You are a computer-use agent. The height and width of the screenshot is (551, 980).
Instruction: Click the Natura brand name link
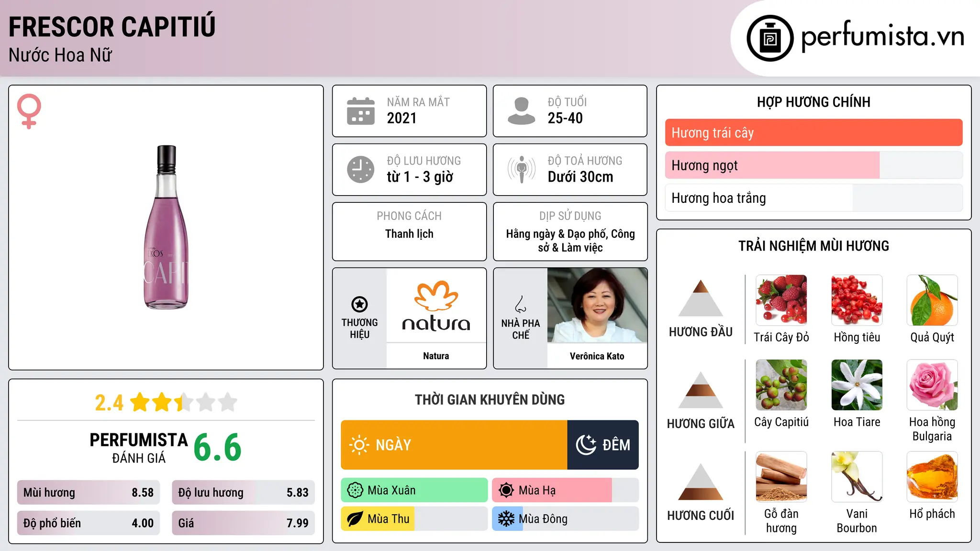(x=436, y=356)
